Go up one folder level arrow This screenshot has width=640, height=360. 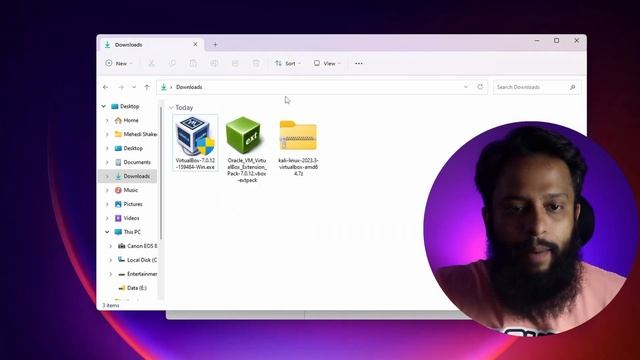coord(147,87)
